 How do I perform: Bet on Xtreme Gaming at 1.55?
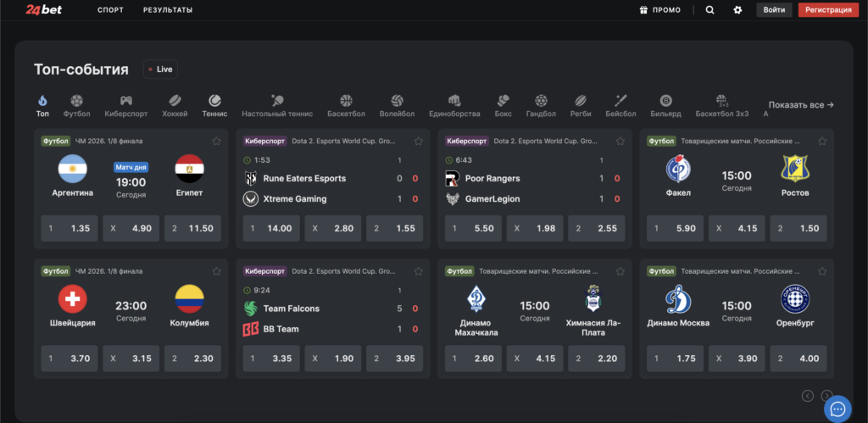point(395,228)
